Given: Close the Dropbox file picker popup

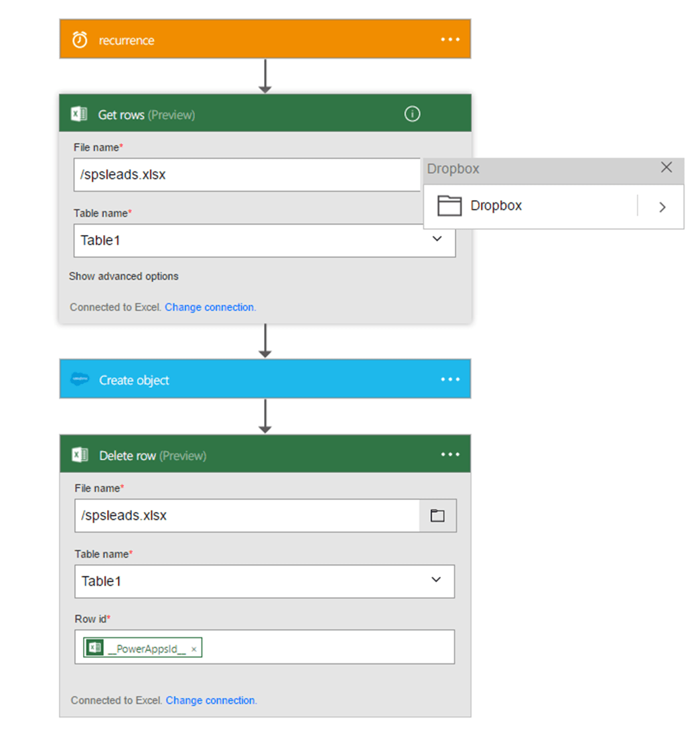Looking at the screenshot, I should [x=666, y=168].
